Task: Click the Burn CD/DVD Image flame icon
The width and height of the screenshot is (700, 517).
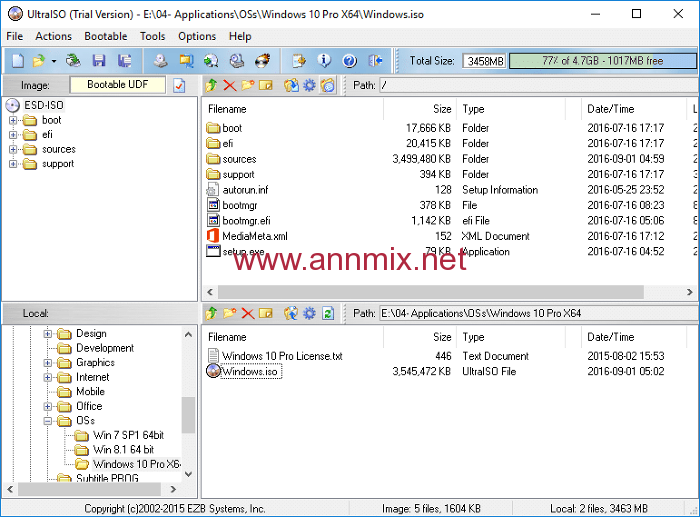Action: click(262, 61)
